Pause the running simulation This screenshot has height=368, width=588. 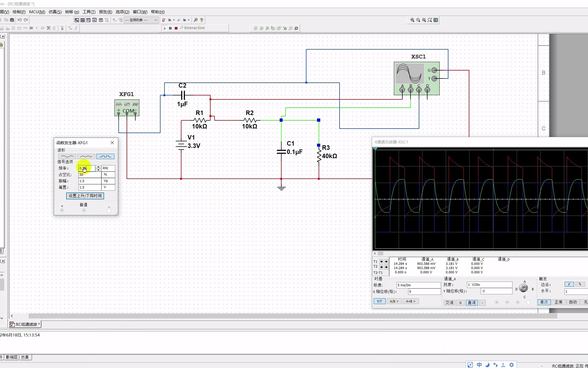click(x=170, y=28)
